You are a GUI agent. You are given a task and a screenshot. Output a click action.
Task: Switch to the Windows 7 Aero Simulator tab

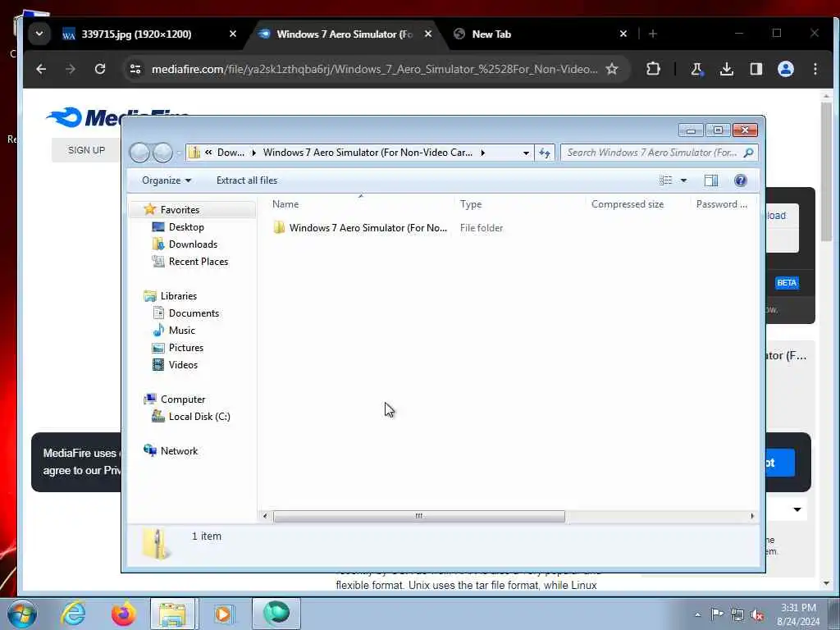[x=344, y=34]
